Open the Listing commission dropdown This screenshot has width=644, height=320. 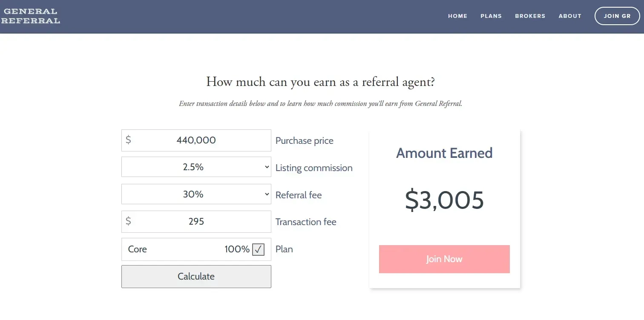[x=196, y=167]
